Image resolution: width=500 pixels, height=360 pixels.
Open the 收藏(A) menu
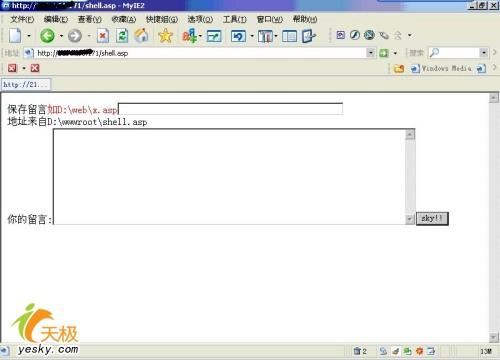click(x=124, y=20)
